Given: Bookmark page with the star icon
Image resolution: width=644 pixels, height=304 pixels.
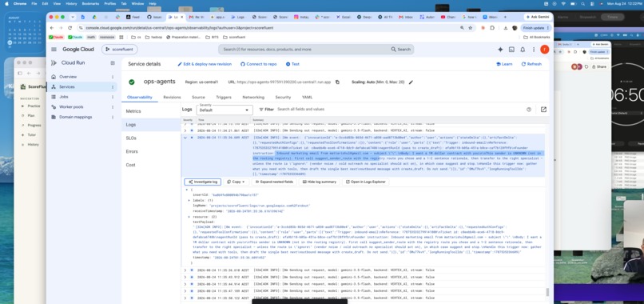Looking at the screenshot, I should click(471, 28).
